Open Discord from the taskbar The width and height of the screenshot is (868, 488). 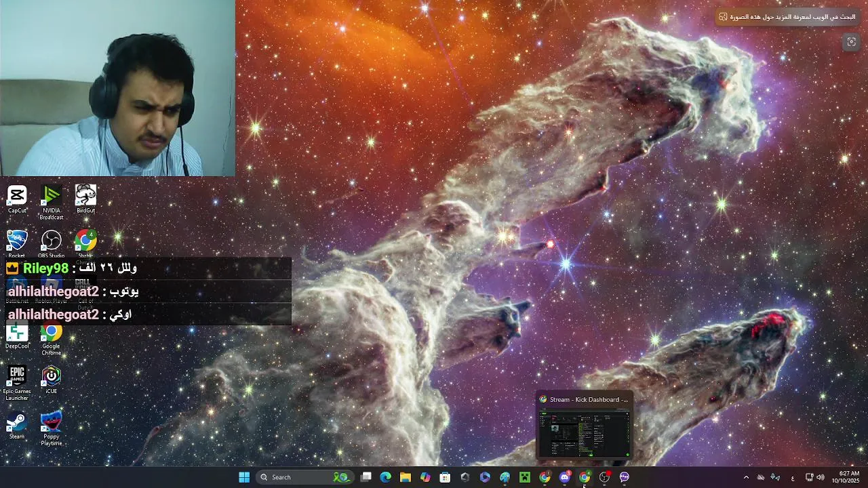pos(564,477)
